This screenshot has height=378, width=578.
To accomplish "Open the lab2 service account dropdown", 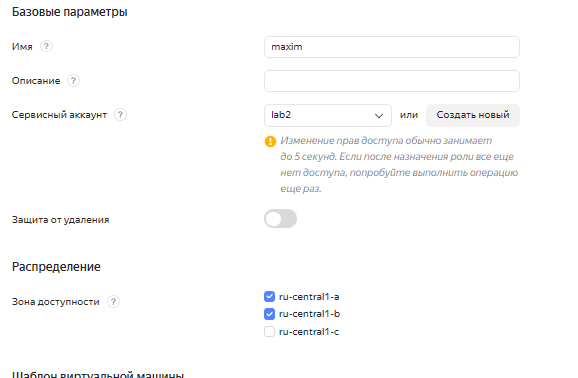I will (328, 115).
